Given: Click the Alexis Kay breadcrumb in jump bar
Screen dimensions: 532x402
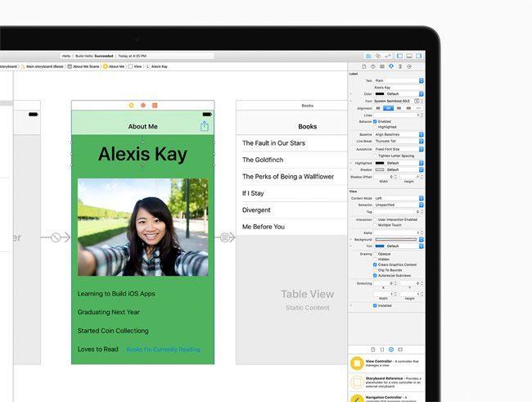Looking at the screenshot, I should point(157,66).
